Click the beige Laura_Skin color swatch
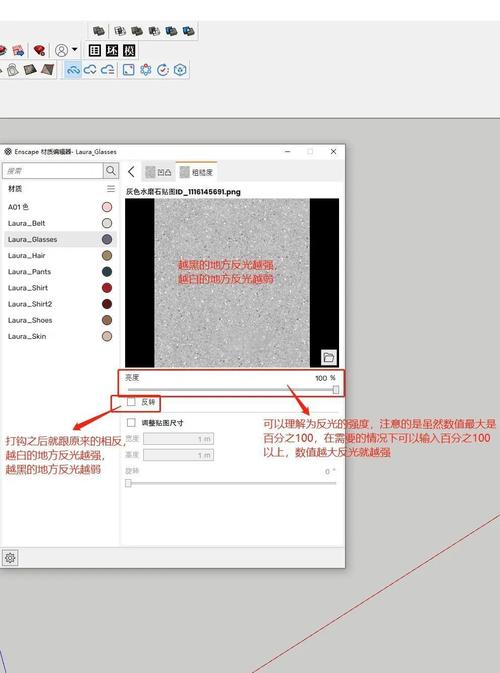 107,336
